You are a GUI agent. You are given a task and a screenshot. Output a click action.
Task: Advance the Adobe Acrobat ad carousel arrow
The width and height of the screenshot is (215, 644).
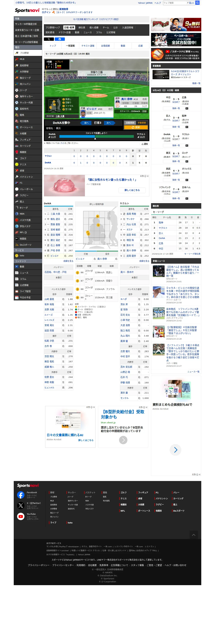175,450
